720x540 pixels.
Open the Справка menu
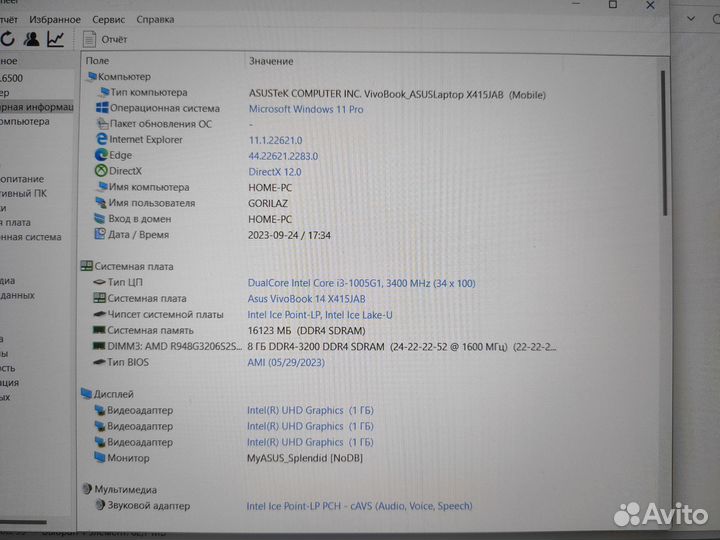tap(155, 19)
